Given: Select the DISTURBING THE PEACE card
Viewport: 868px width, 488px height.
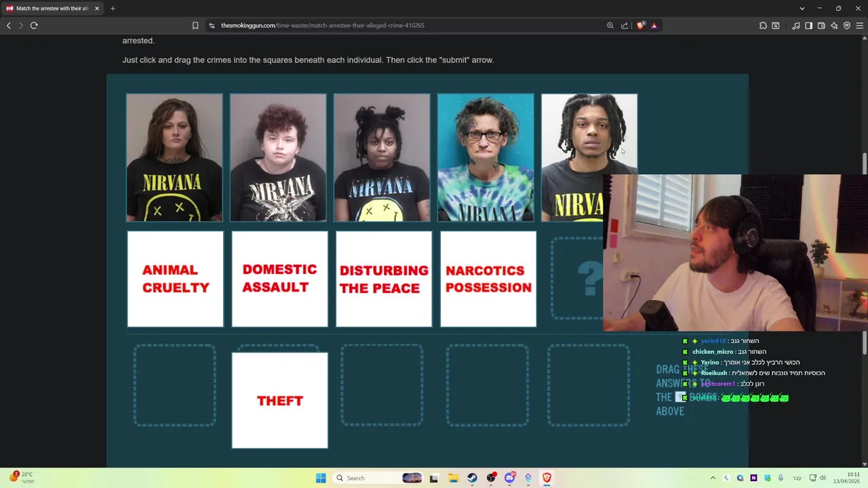Looking at the screenshot, I should click(x=384, y=279).
